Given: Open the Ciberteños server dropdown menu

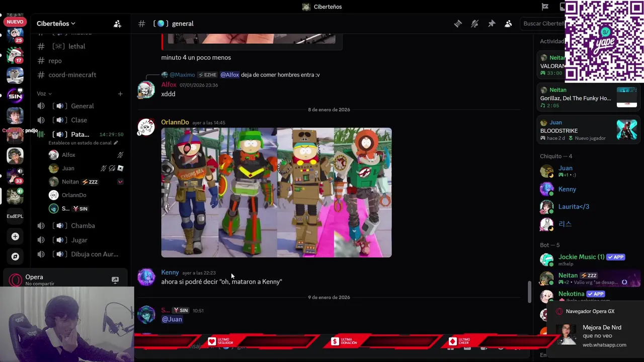Looking at the screenshot, I should point(56,24).
